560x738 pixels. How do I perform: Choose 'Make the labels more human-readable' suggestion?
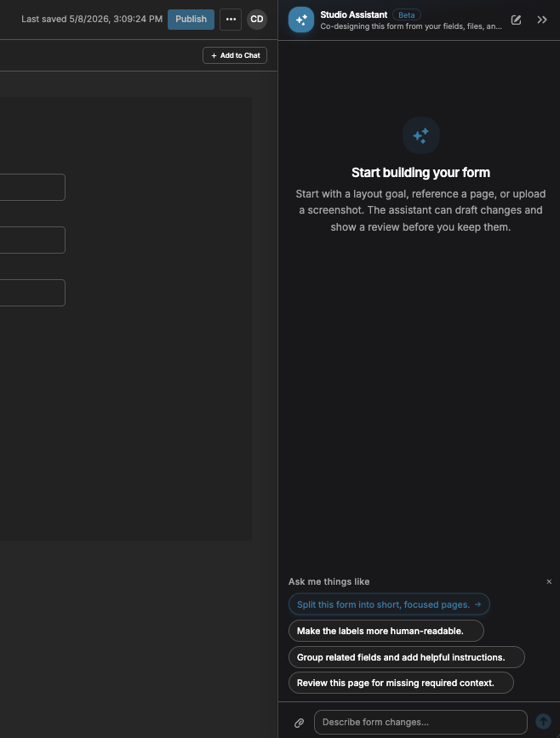tap(386, 631)
